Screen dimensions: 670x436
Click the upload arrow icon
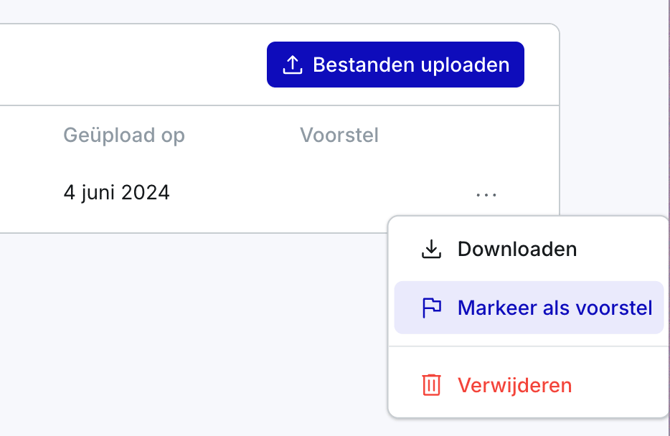292,65
